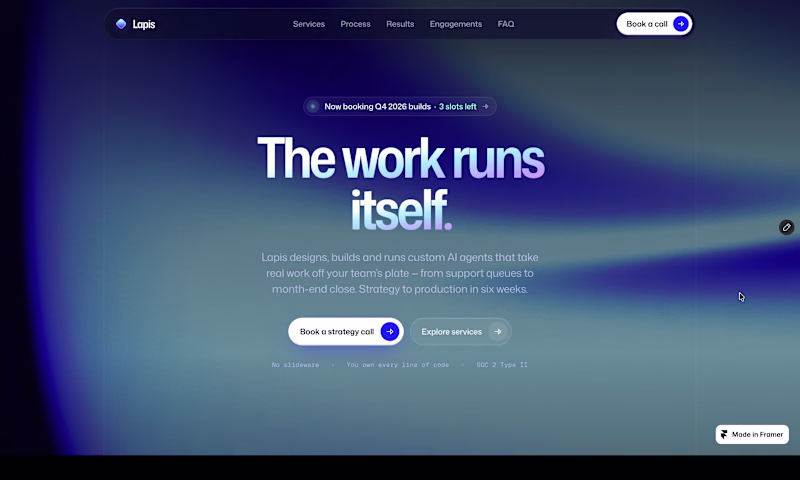The height and width of the screenshot is (480, 800).
Task: Click the arrow icon in Book a call
Action: click(681, 24)
